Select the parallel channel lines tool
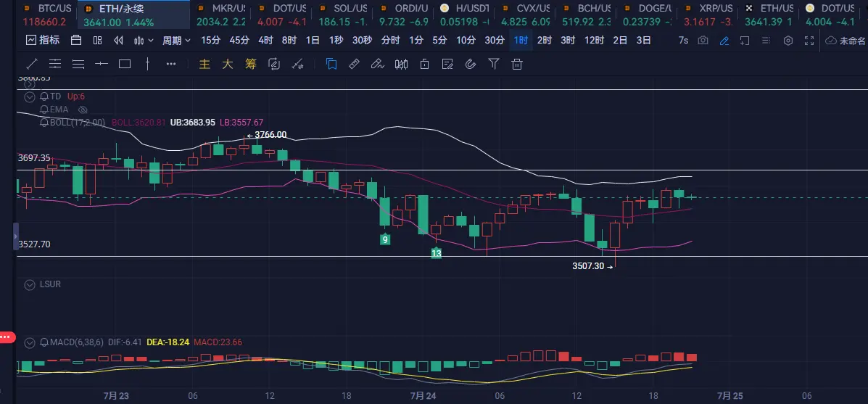This screenshot has height=404, width=868. pos(55,64)
